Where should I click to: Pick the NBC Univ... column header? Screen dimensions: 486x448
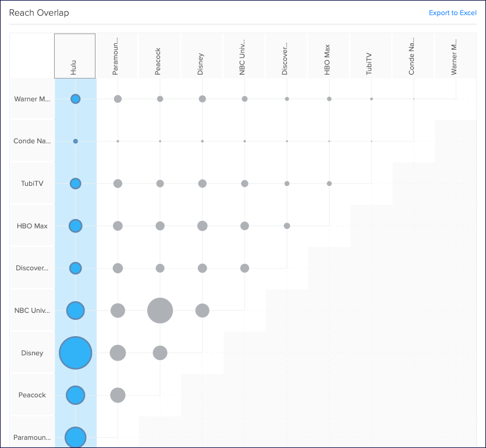coord(244,56)
